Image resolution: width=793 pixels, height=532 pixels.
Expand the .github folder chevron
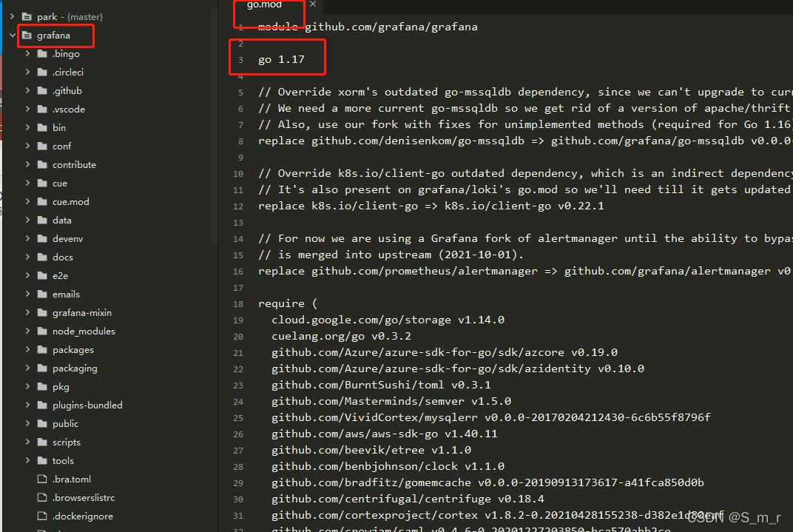tap(28, 90)
